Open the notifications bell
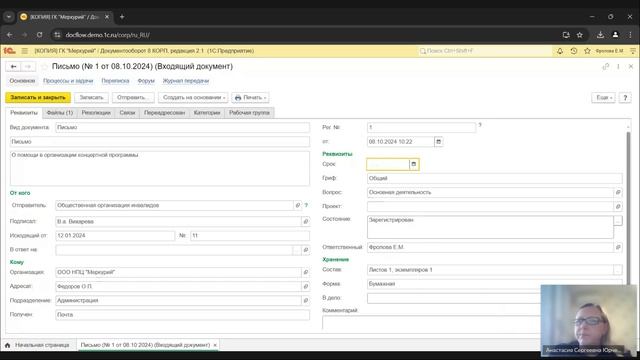The height and width of the screenshot is (360, 640). [x=560, y=51]
